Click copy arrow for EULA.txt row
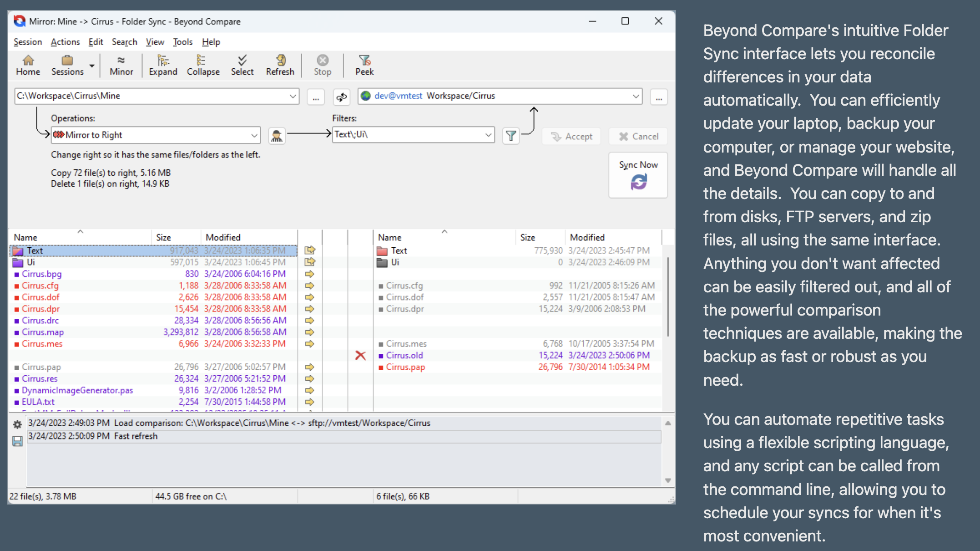The width and height of the screenshot is (980, 551). pos(310,402)
